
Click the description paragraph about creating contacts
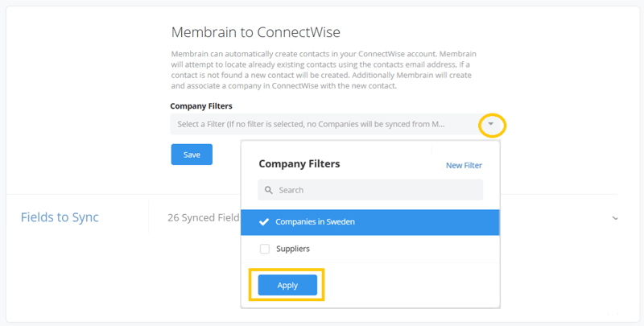point(324,70)
